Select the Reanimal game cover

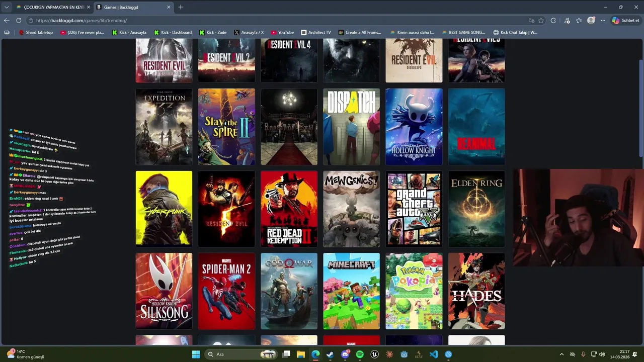click(x=476, y=127)
